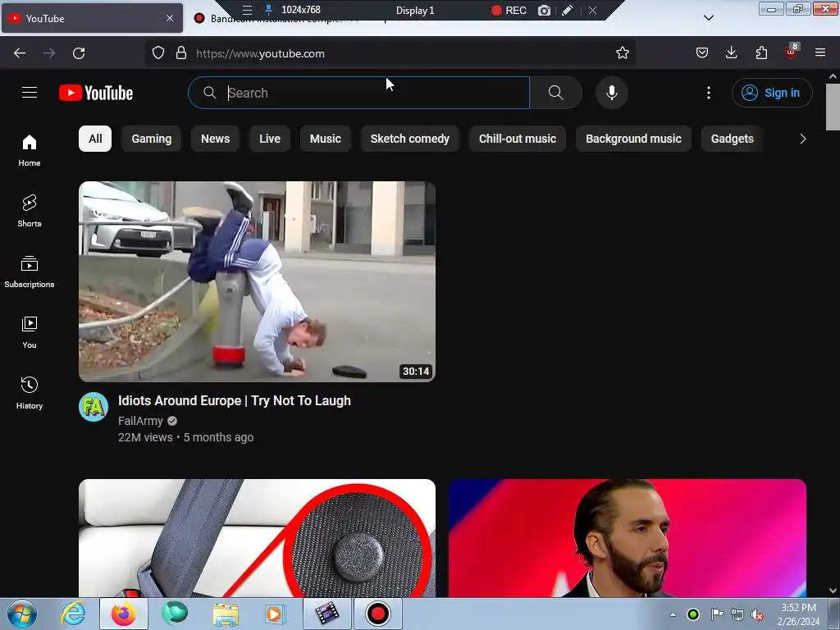Click the Firefox address bar URL
This screenshot has width=840, height=630.
(260, 53)
